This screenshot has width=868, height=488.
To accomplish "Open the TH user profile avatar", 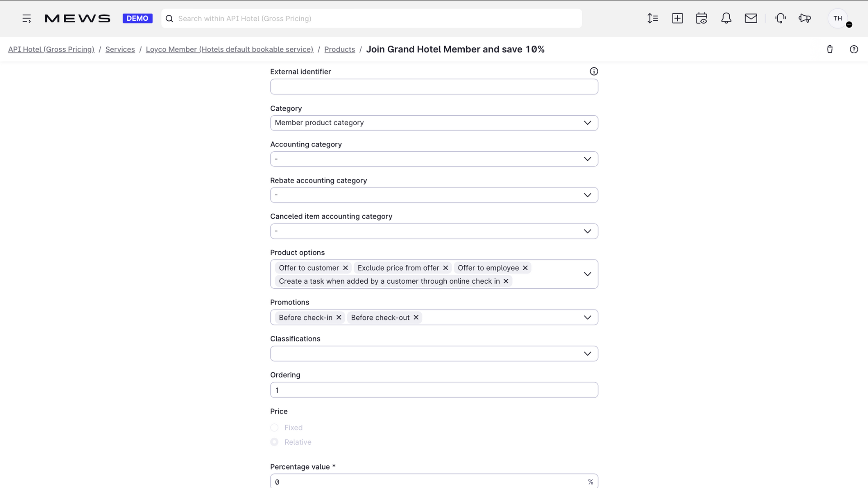I will [x=838, y=19].
